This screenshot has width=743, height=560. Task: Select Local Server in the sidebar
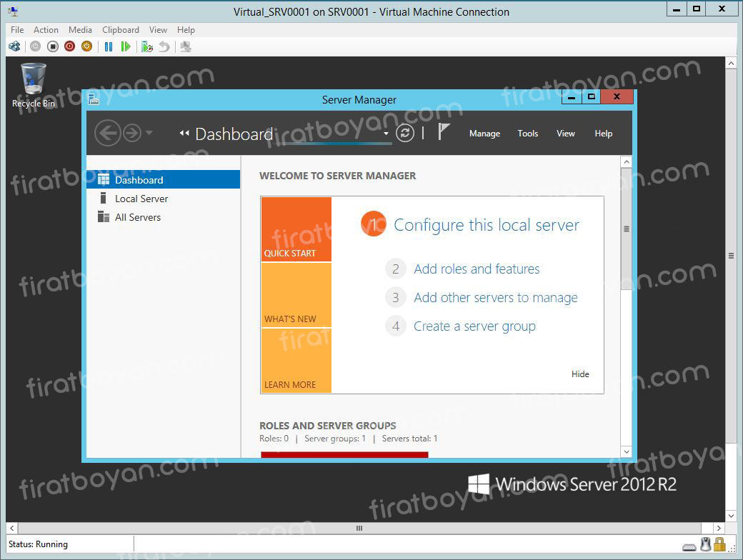tap(163, 199)
